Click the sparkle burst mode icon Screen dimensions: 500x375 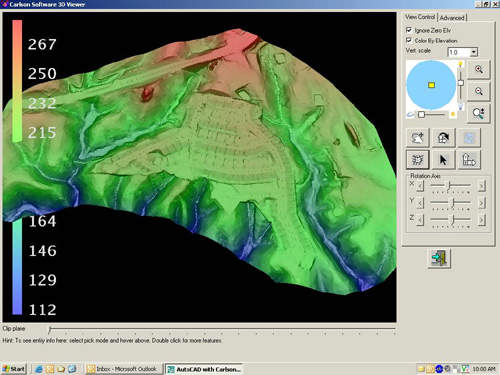click(417, 160)
